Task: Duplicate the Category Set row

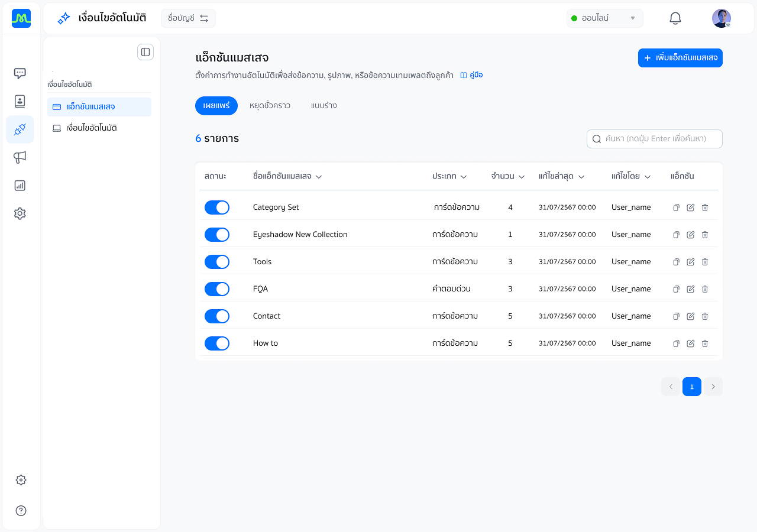Action: point(677,207)
